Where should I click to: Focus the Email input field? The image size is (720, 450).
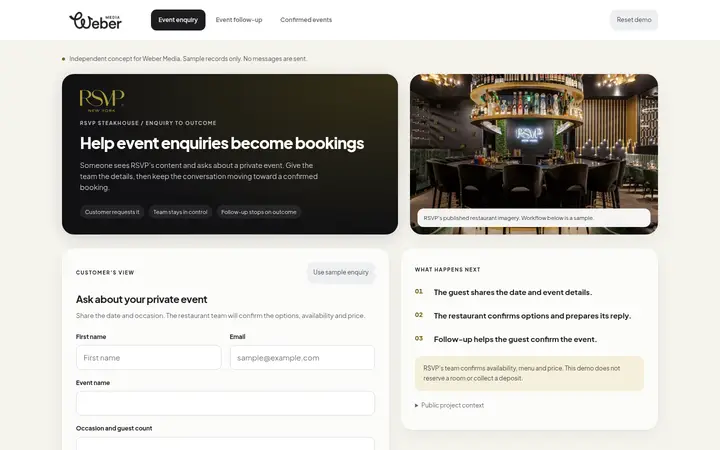302,357
